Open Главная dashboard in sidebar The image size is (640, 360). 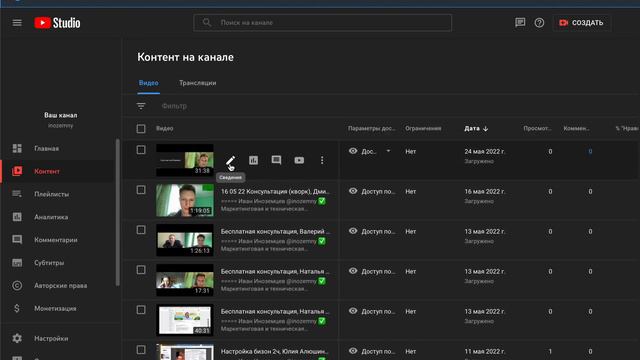point(47,149)
